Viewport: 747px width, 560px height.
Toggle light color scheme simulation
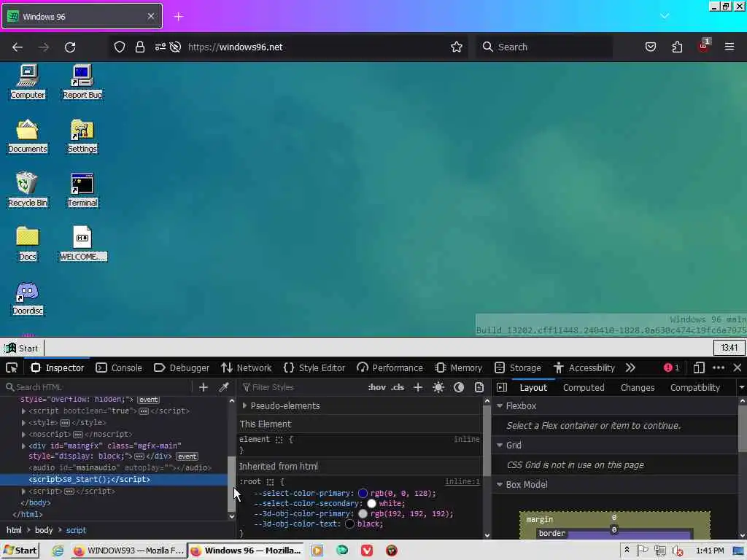[438, 387]
